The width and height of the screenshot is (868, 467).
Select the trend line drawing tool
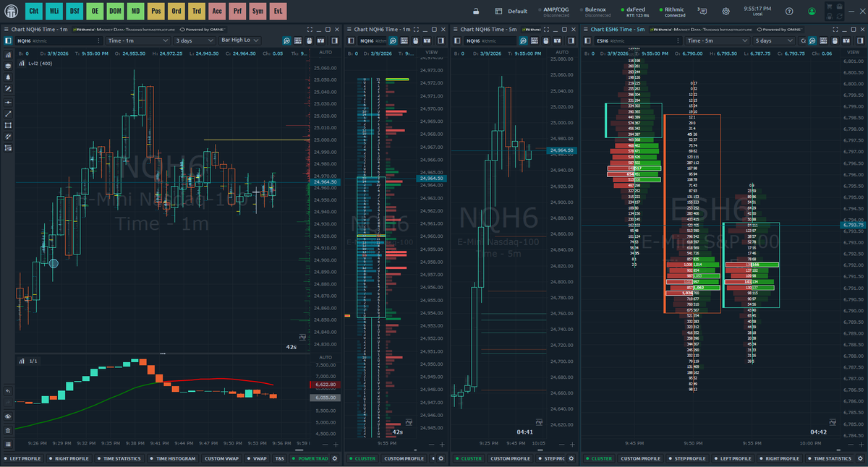(x=8, y=113)
